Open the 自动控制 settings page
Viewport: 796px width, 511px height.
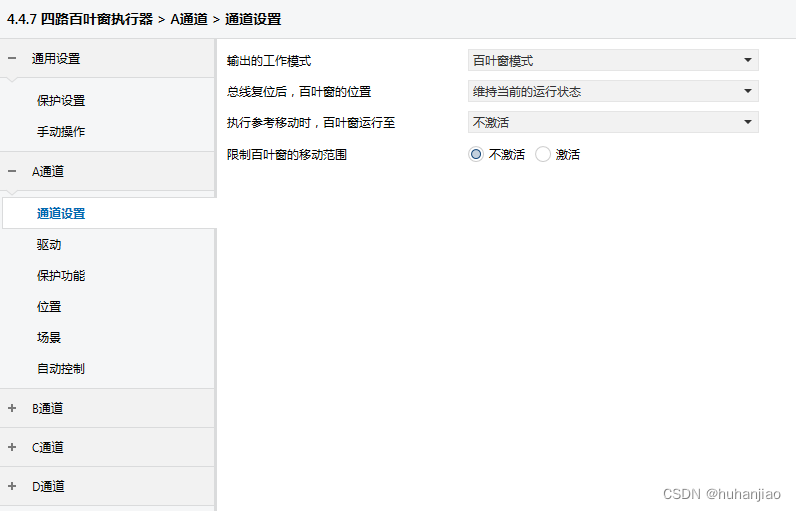point(61,369)
